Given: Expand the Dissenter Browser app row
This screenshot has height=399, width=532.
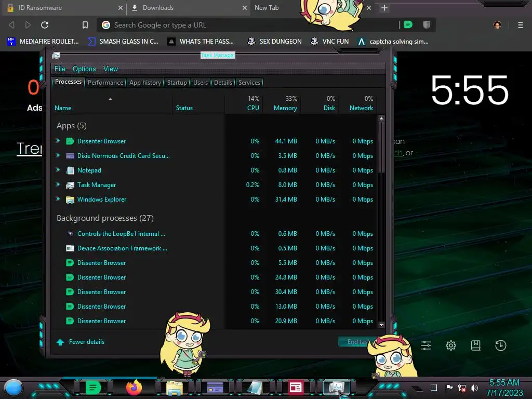Looking at the screenshot, I should pyautogui.click(x=58, y=141).
